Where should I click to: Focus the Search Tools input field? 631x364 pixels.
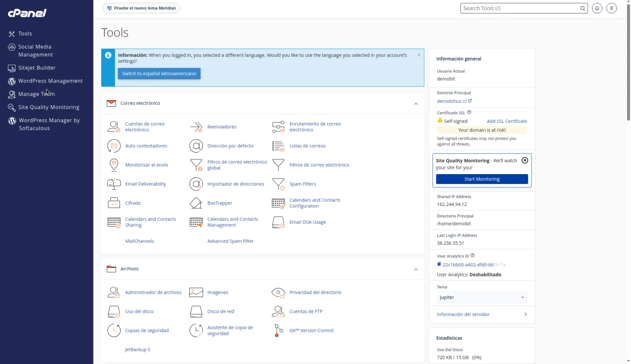tap(521, 8)
